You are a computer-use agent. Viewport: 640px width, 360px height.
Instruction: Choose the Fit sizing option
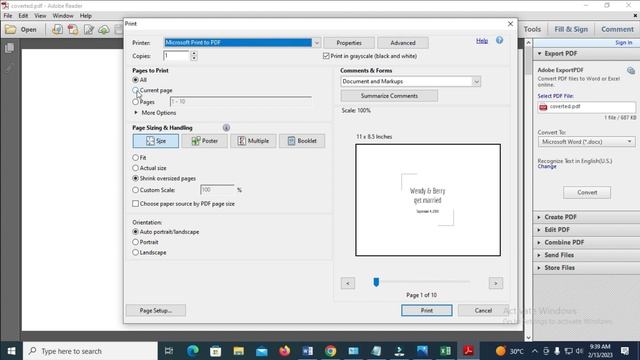pos(136,158)
